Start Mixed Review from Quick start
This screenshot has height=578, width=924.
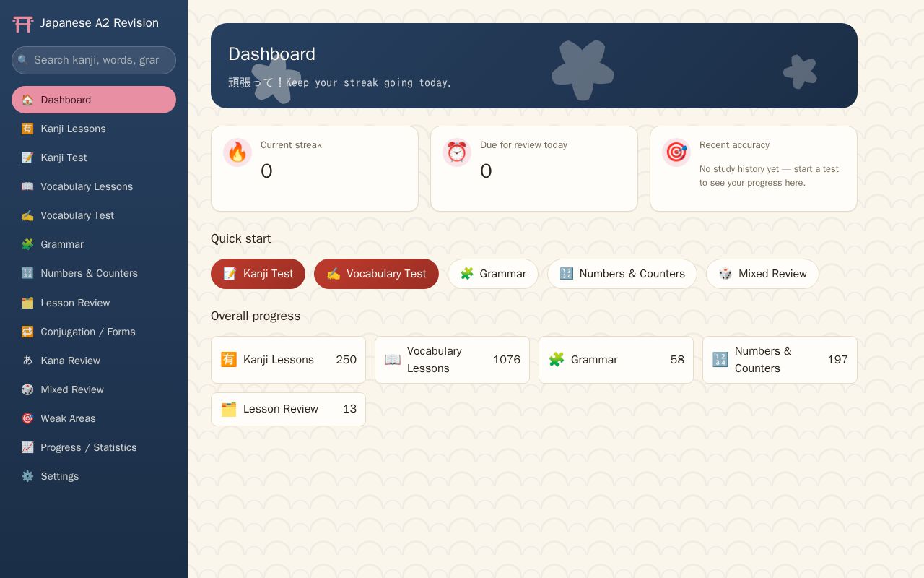762,274
